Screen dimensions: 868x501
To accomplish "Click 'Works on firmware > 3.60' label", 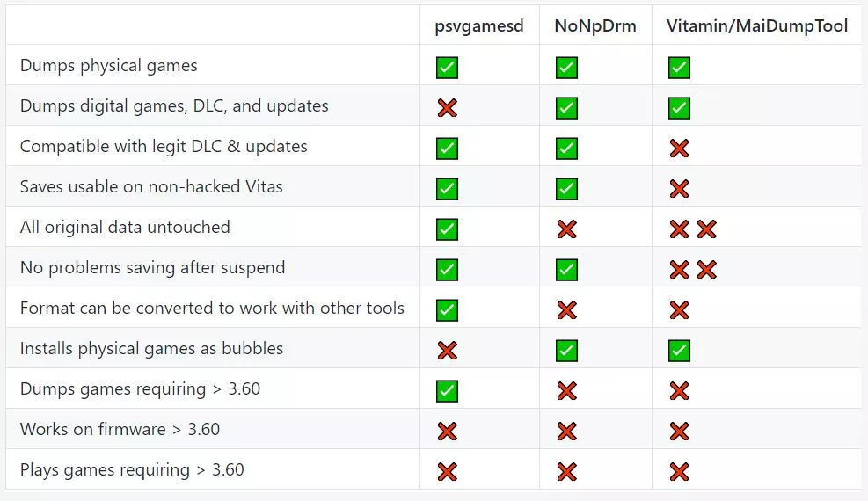I will click(120, 429).
